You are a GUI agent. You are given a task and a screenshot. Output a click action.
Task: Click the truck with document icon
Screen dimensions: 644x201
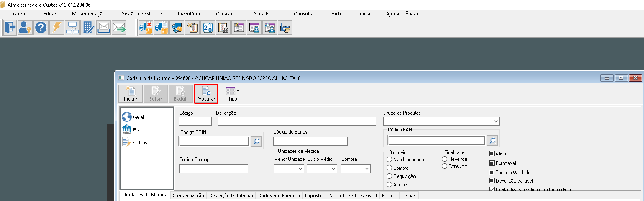[x=161, y=28]
